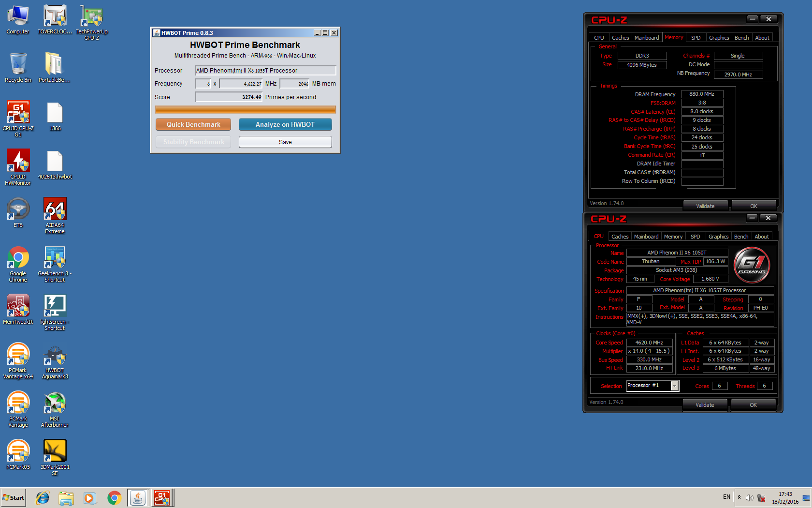Click the G1 Gaming logo in CPU-Z
The width and height of the screenshot is (812, 508).
click(752, 264)
